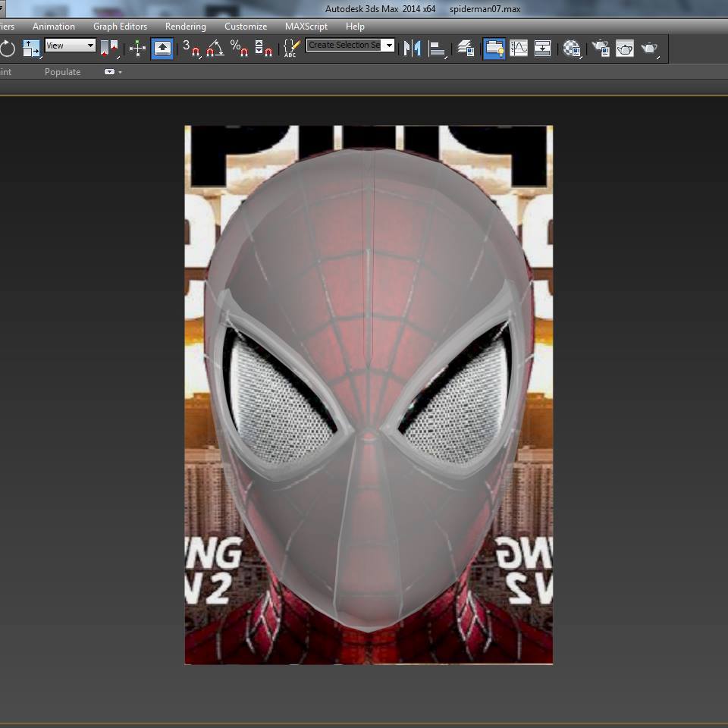
Task: Open the Rendered Frame Window
Action: click(x=624, y=49)
